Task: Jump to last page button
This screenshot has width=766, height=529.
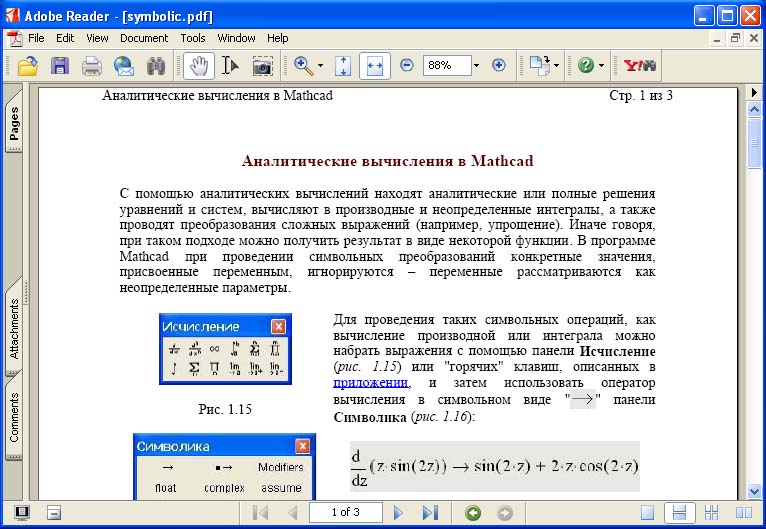Action: [x=430, y=512]
